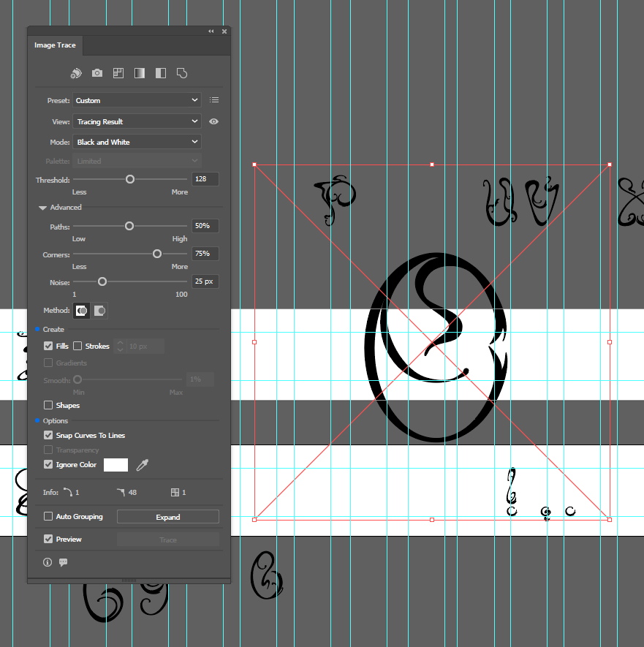Turn on Auto Grouping checkbox

48,517
